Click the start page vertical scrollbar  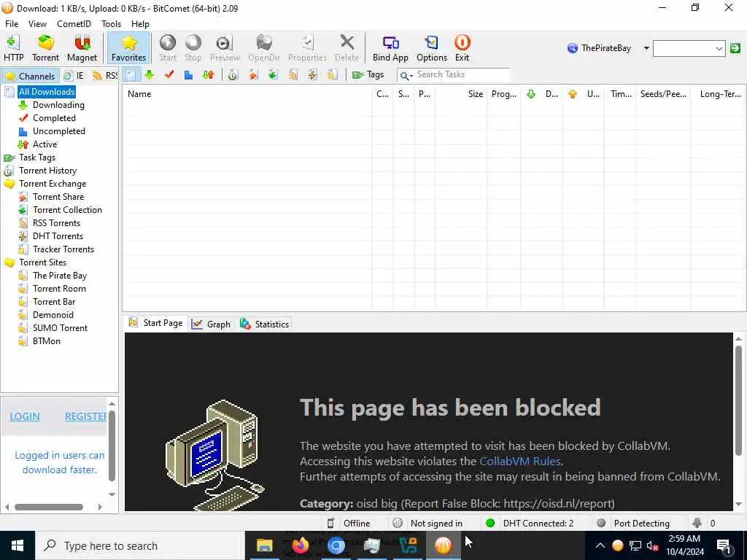738,401
